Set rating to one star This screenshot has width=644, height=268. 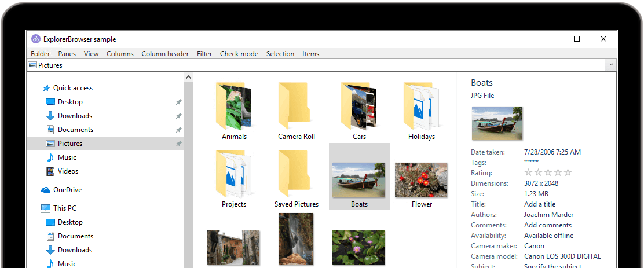(529, 173)
